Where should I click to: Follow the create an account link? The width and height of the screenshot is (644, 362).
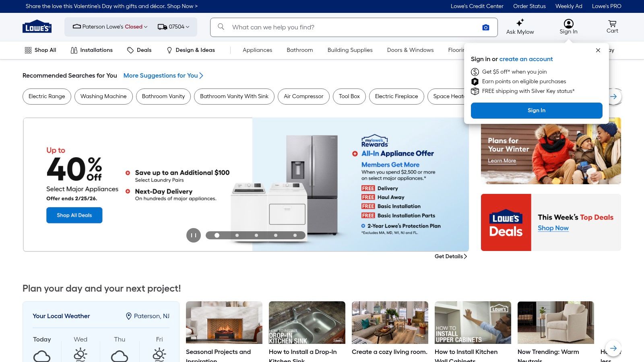click(x=526, y=59)
